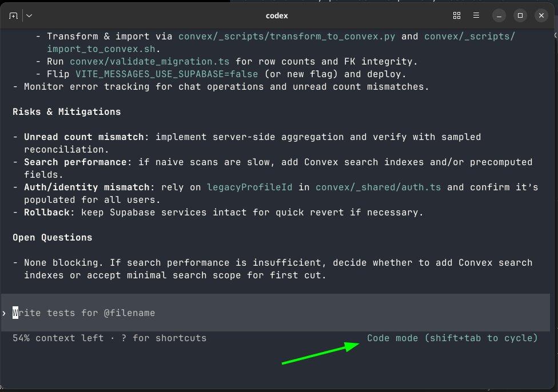Minimize the codex window
558x392 pixels.
(x=499, y=16)
